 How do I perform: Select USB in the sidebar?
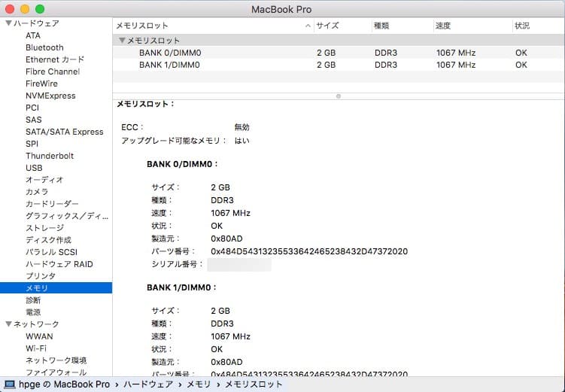point(34,168)
